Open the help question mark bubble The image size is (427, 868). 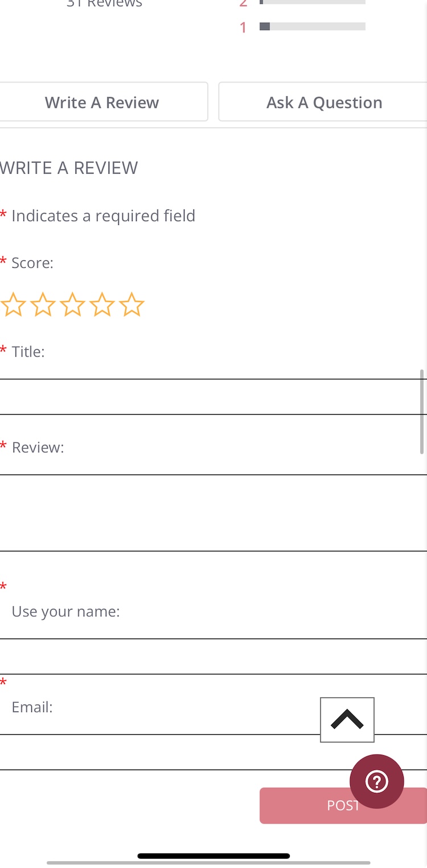tap(376, 781)
